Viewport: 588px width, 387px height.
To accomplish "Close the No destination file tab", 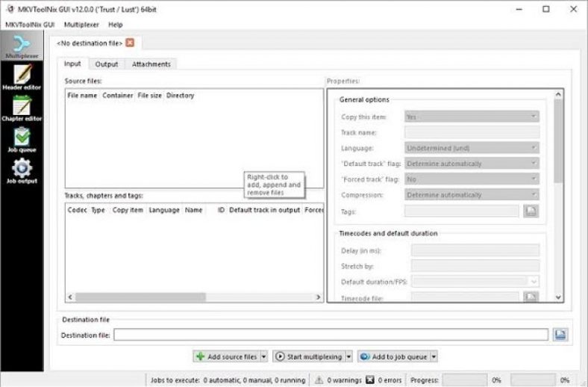I will [130, 43].
